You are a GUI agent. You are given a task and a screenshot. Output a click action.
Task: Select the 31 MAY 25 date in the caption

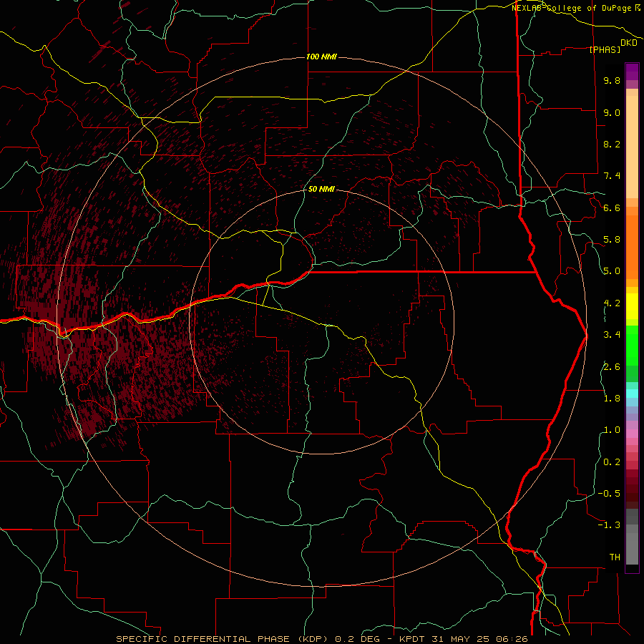pos(460,639)
